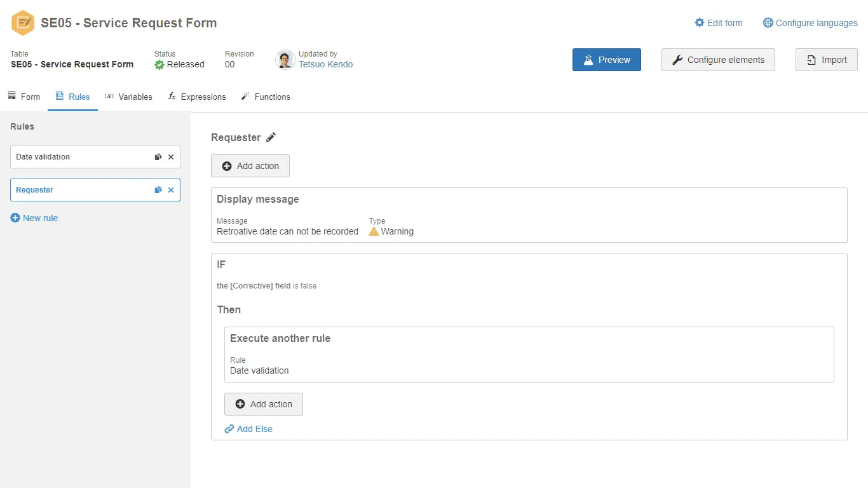This screenshot has width=868, height=488.
Task: Click the Import button
Action: [826, 60]
